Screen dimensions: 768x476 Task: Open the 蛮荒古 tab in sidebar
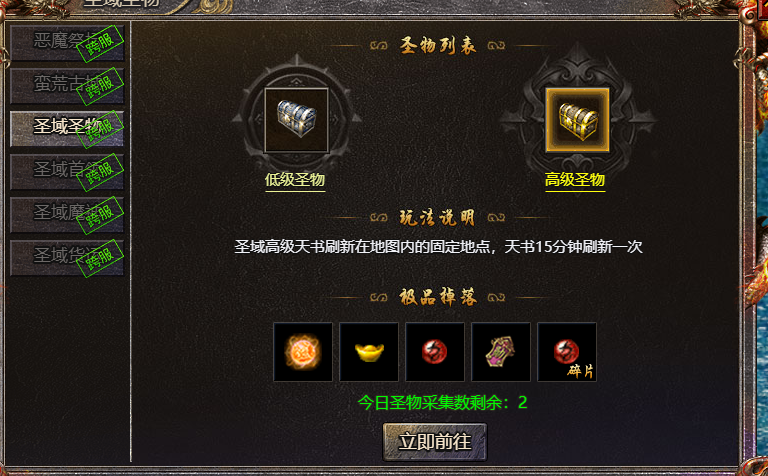(67, 86)
